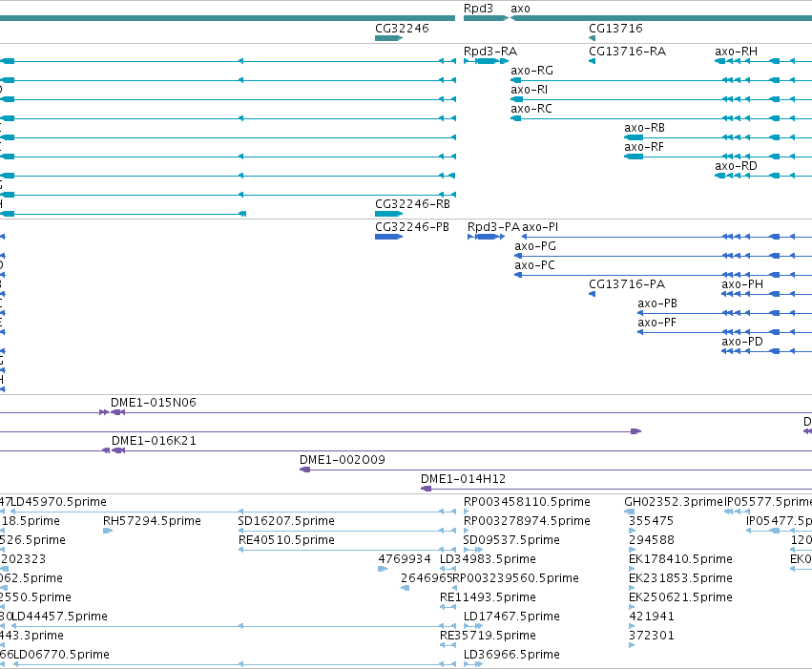
Task: Click the teal CG32246 gene arrow glyph
Action: pyautogui.click(x=388, y=38)
